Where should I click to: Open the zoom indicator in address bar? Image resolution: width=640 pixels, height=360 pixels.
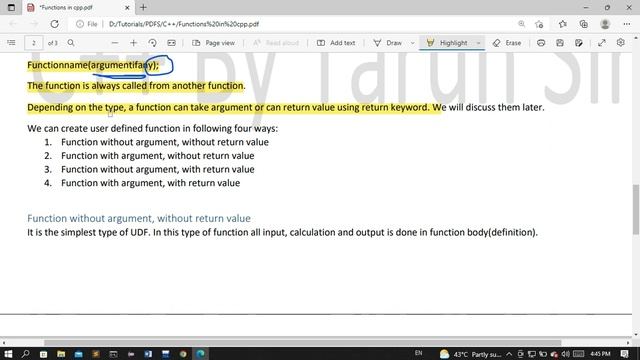click(521, 24)
